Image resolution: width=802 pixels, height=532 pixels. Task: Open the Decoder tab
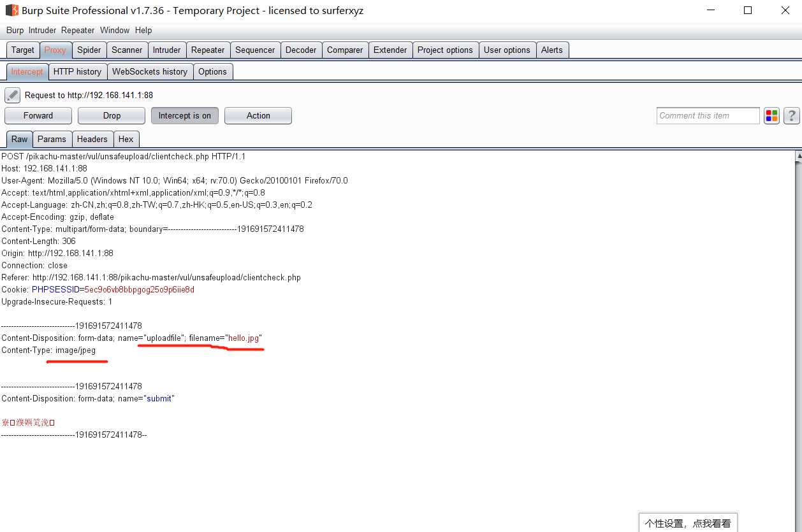301,50
